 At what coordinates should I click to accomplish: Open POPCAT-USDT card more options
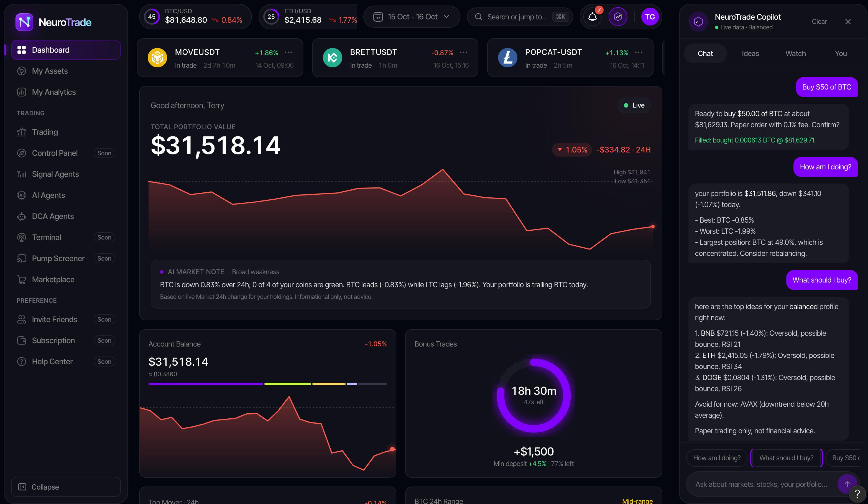(x=639, y=52)
